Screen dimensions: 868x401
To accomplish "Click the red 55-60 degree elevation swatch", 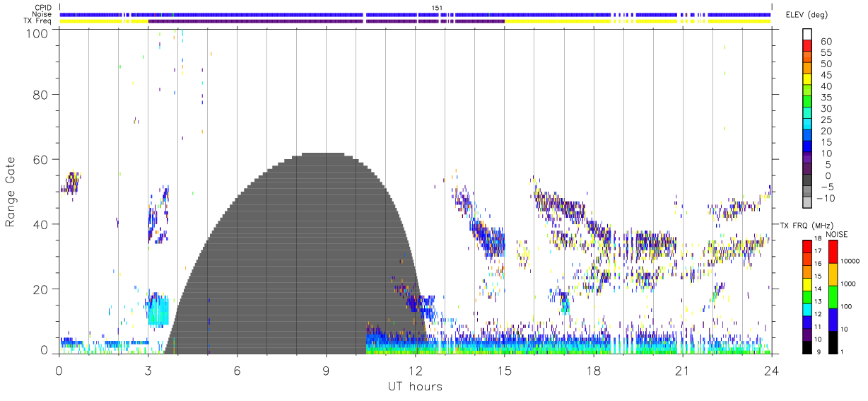I will pos(807,47).
